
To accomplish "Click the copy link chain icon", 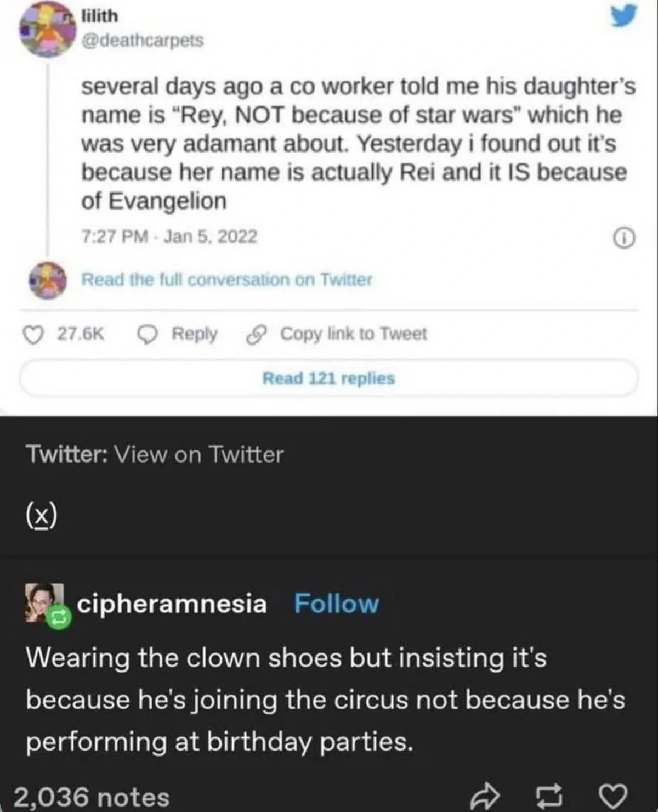I will coord(256,334).
